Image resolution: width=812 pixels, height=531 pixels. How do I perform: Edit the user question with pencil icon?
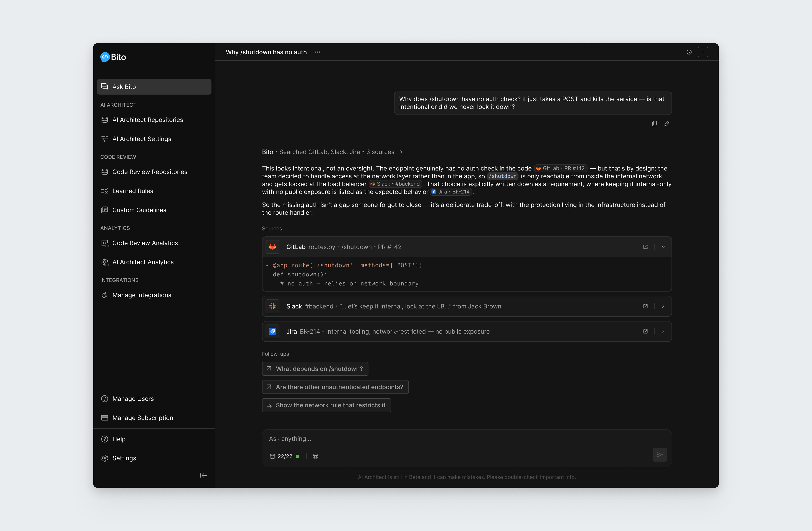tap(667, 124)
